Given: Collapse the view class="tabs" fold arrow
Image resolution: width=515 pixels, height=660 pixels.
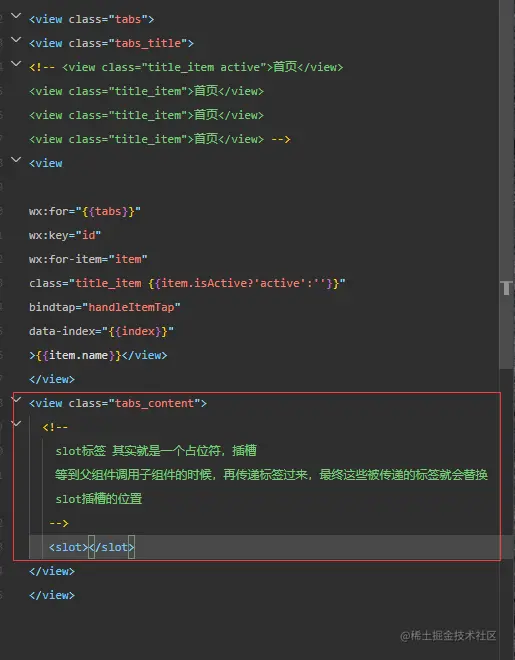Looking at the screenshot, I should tap(16, 16).
